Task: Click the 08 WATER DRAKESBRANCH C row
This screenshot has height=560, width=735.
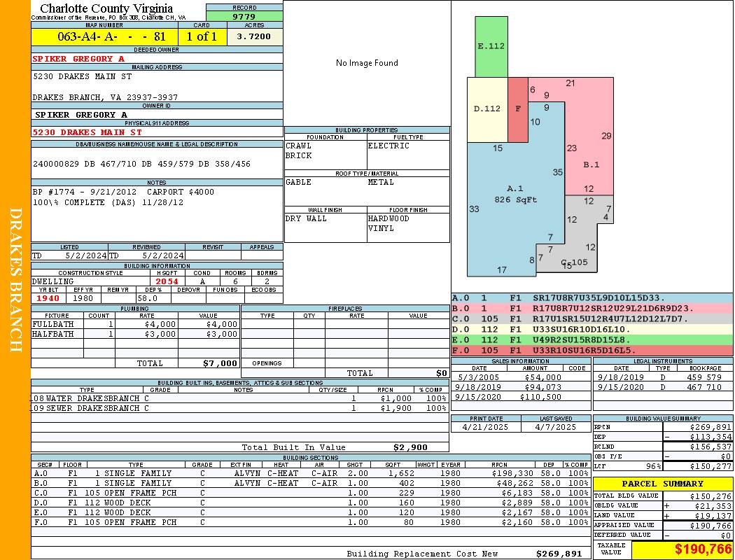Action: point(240,399)
